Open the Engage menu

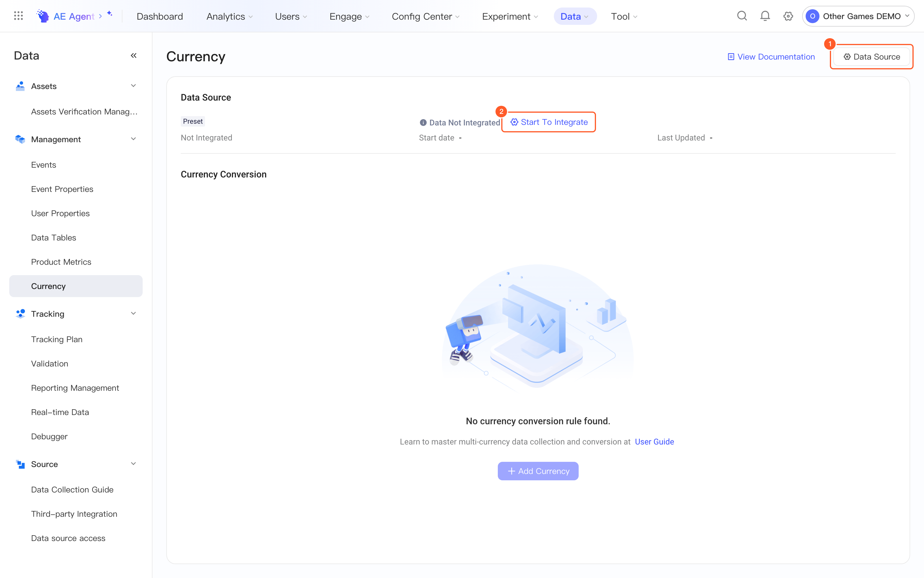pyautogui.click(x=349, y=16)
